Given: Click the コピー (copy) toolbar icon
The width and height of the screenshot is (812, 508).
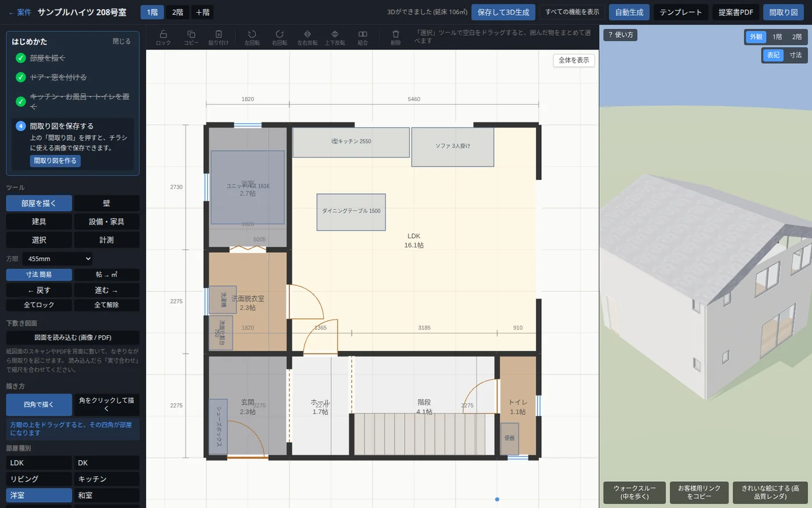Looking at the screenshot, I should click(191, 37).
